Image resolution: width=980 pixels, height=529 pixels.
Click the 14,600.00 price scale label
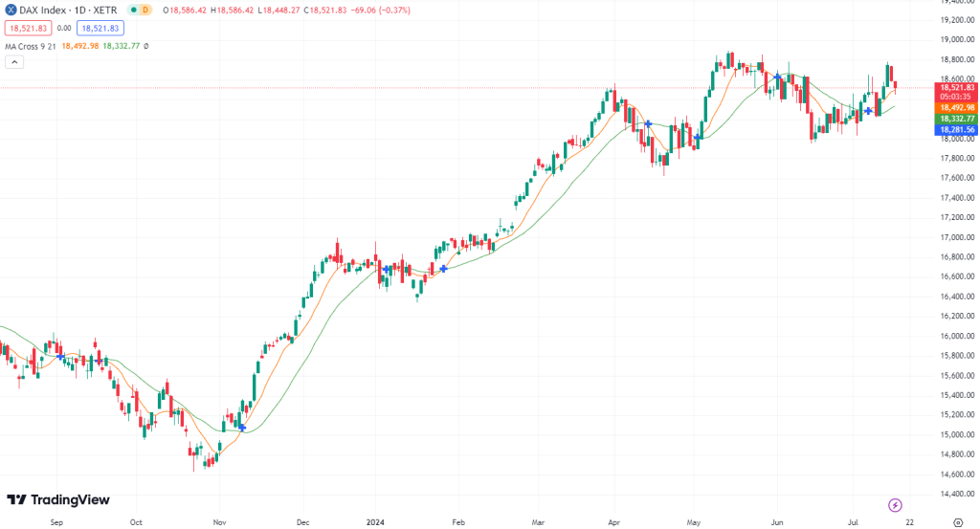click(957, 474)
